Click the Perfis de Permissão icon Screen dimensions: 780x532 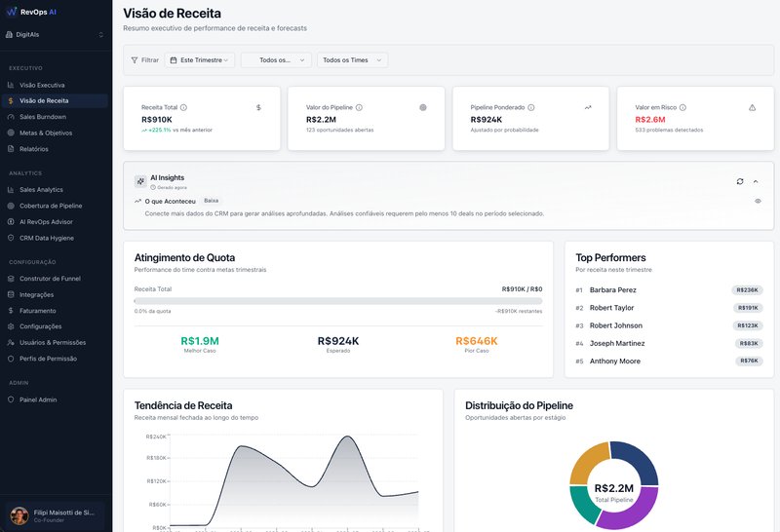click(x=11, y=359)
